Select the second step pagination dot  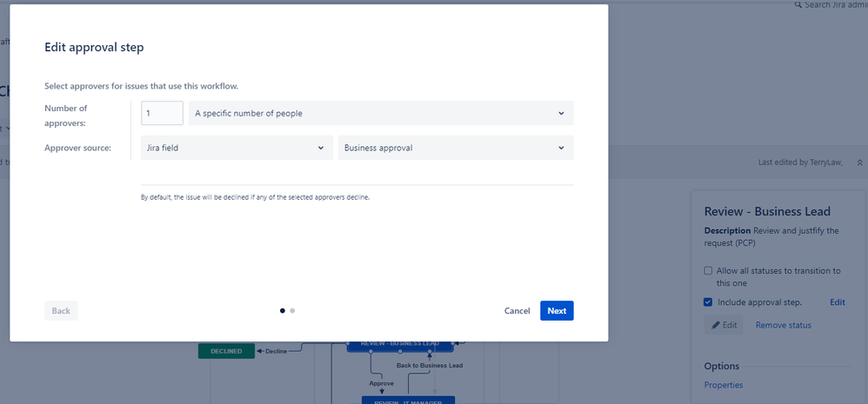tap(292, 310)
